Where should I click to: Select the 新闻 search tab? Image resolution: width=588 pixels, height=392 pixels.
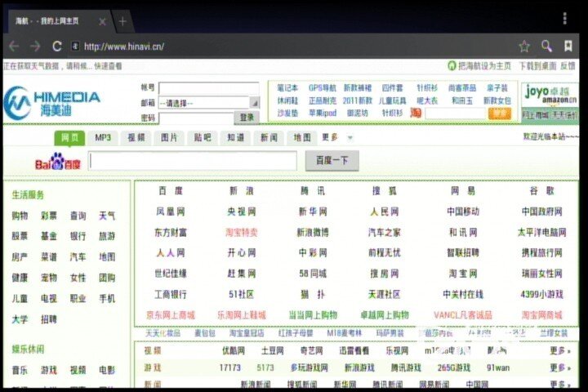[269, 138]
